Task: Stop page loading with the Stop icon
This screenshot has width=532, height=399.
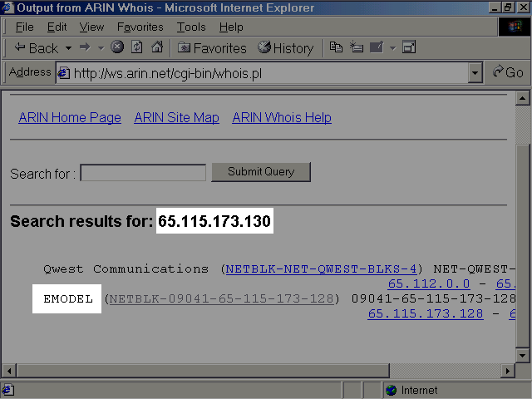Action: (x=117, y=47)
